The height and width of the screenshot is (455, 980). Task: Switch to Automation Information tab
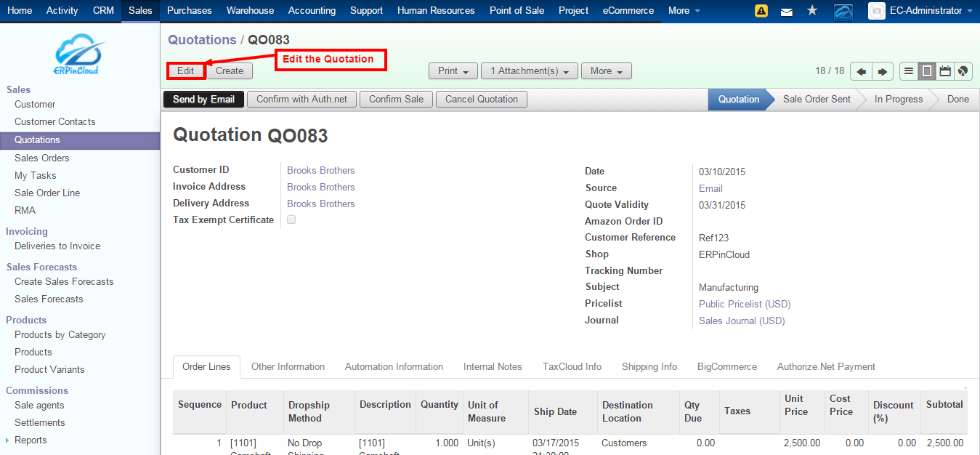(x=394, y=367)
